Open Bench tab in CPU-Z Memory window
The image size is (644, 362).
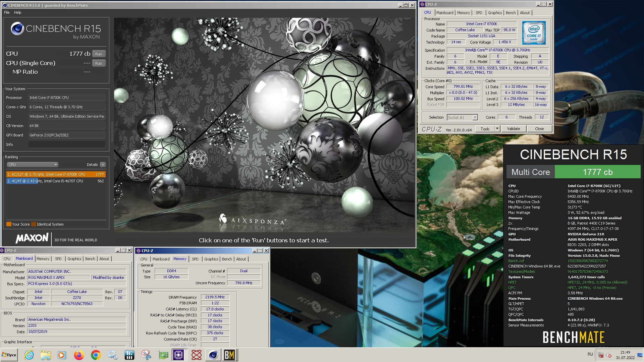click(x=227, y=259)
